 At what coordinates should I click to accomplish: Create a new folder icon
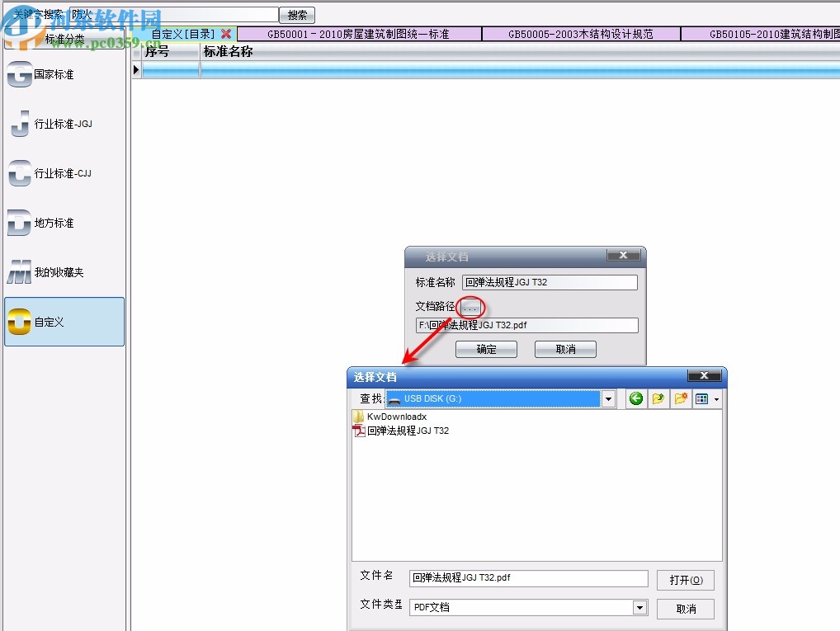point(681,398)
